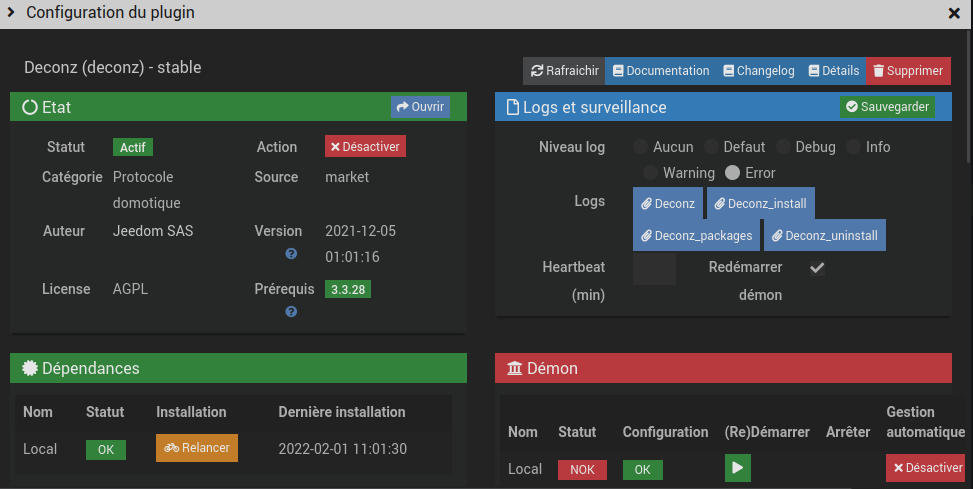
Task: Click the Ouvrir button in Etat panel
Action: click(x=421, y=107)
